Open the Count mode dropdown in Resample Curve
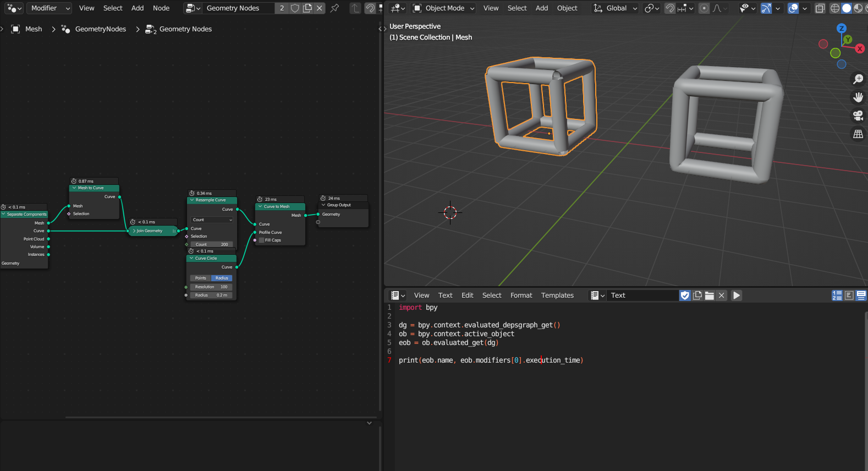 click(x=212, y=220)
